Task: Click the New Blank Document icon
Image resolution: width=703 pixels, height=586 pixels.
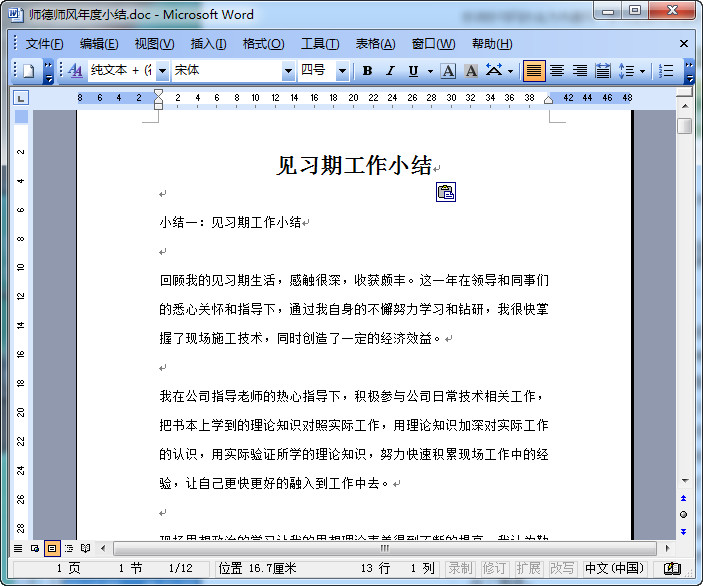Action: [29, 71]
